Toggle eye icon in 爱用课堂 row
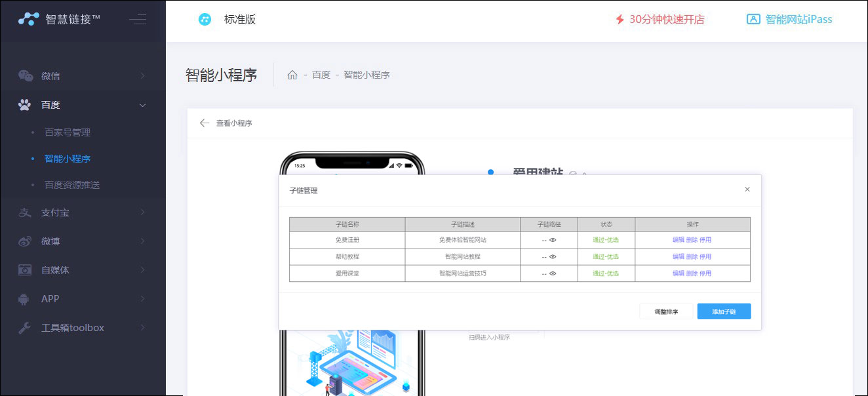868x396 pixels. 553,273
